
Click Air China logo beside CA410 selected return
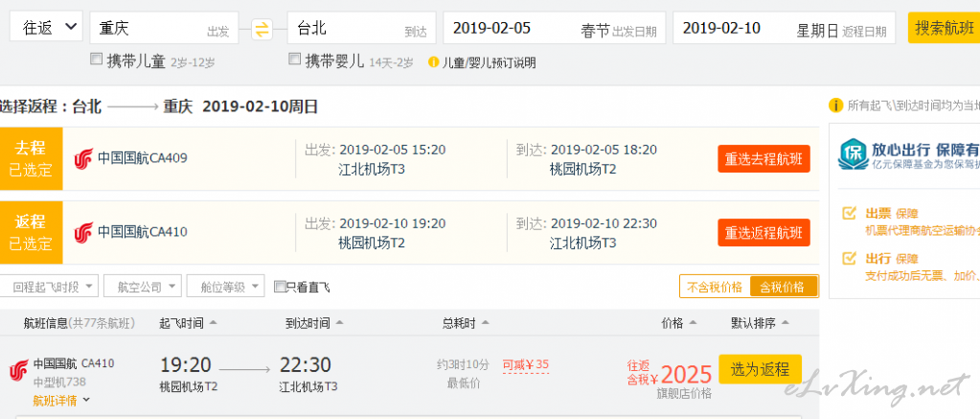tap(83, 232)
